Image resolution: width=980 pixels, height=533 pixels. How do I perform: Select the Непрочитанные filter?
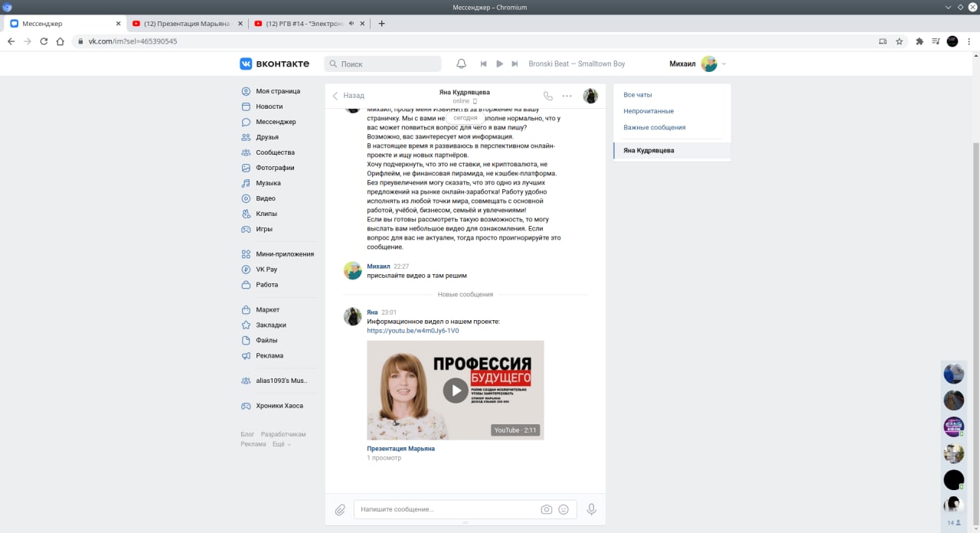[x=648, y=111]
